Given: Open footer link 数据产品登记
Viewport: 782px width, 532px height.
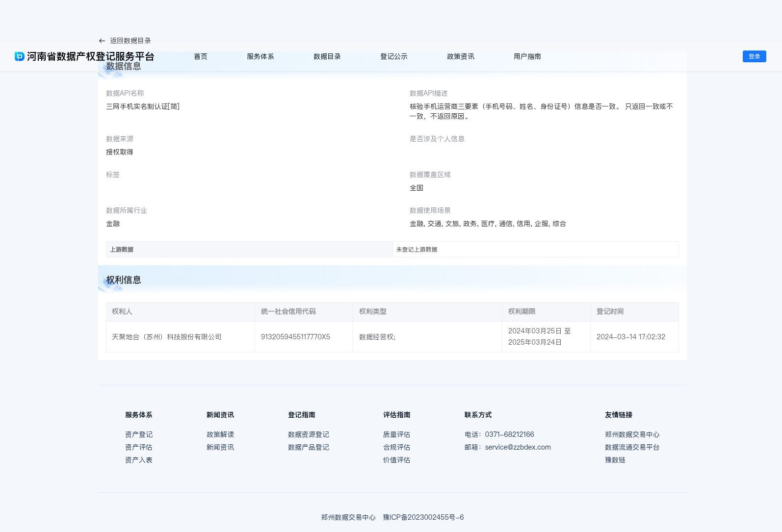Looking at the screenshot, I should tap(309, 447).
